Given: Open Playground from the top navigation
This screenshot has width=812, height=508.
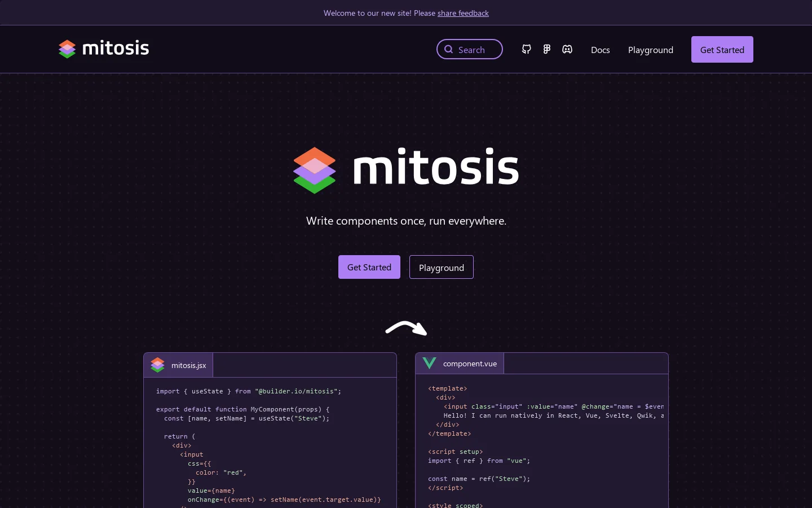Looking at the screenshot, I should 651,50.
